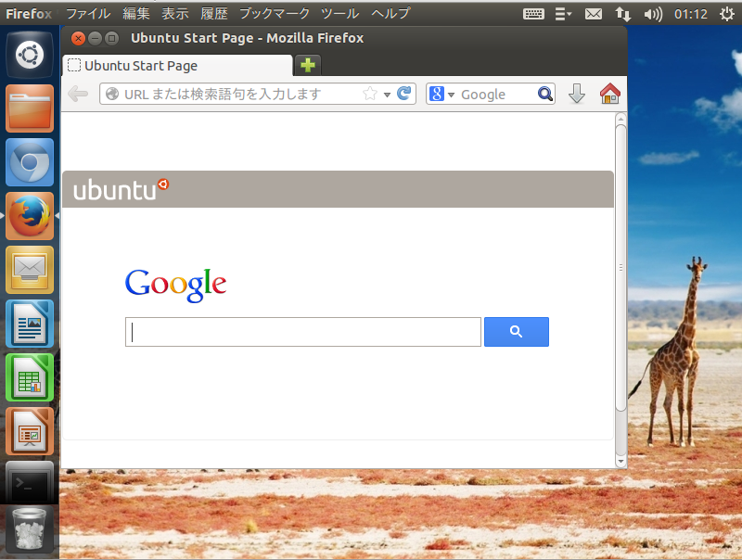Viewport: 742px width, 560px height.
Task: Open the Downloads arrow button
Action: pos(576,94)
